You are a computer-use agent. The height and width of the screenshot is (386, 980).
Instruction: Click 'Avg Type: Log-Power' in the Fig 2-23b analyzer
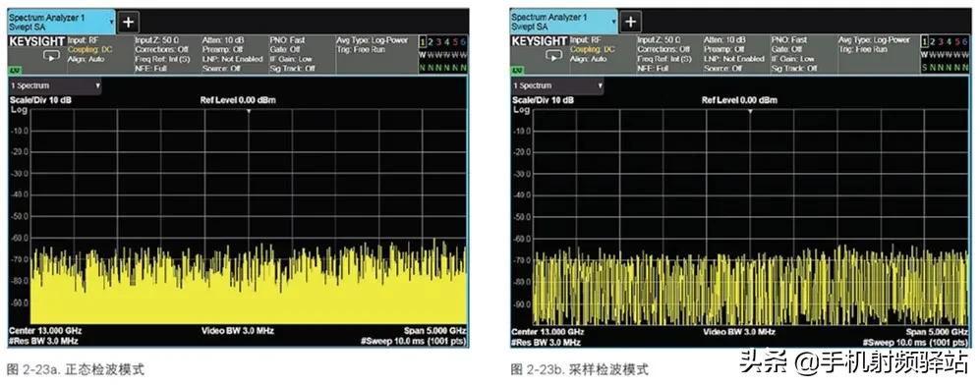[874, 40]
